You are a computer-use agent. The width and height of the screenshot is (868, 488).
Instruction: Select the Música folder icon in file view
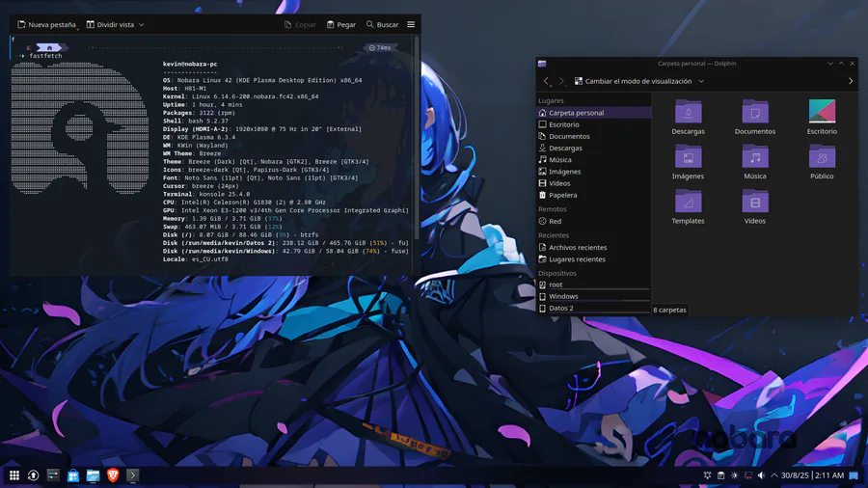755,157
